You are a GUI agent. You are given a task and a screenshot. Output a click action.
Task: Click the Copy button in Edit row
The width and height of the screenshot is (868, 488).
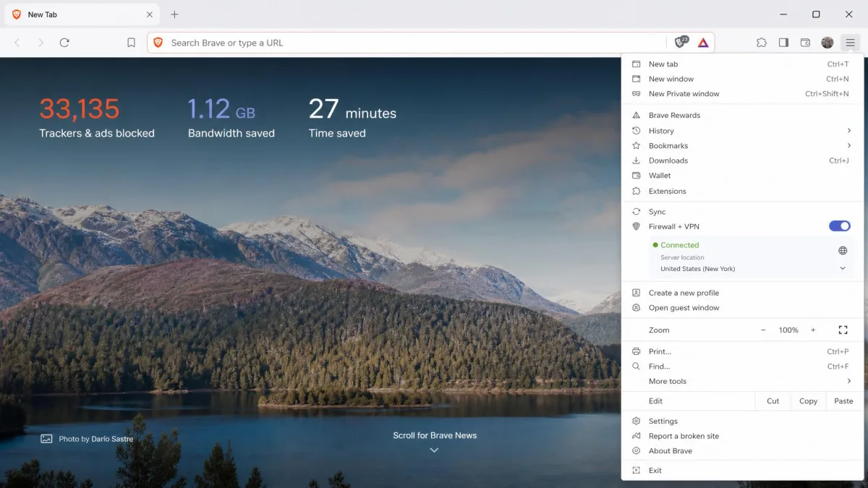[x=808, y=401]
